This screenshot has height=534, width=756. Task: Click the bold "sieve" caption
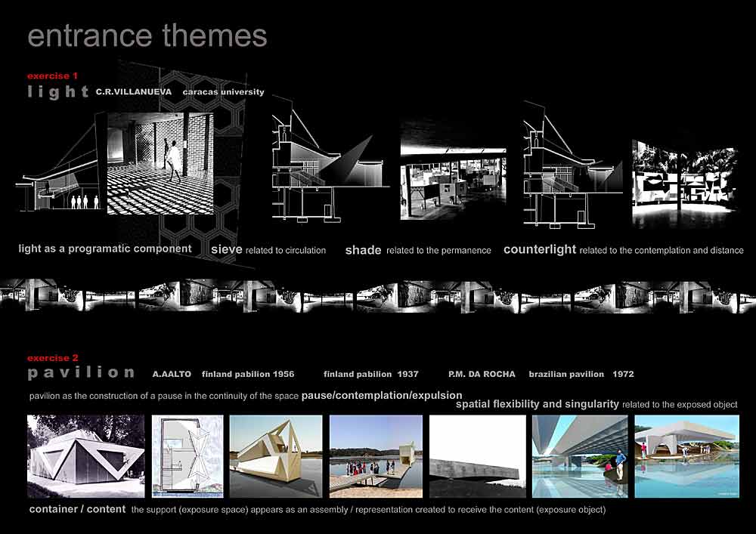tap(225, 249)
